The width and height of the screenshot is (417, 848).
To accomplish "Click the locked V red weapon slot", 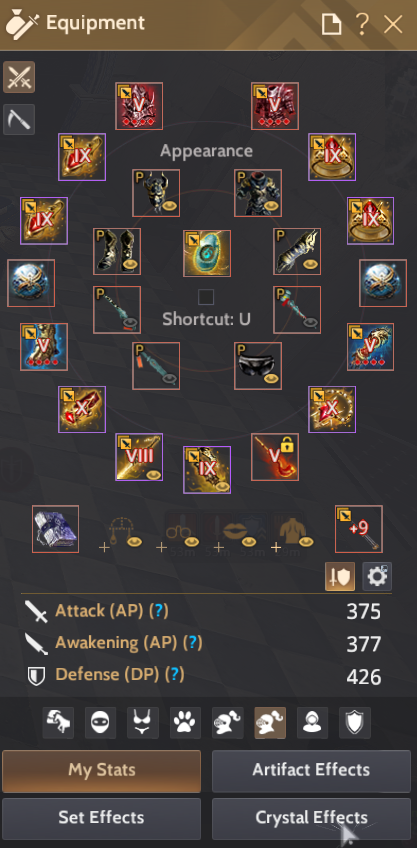I will [275, 456].
